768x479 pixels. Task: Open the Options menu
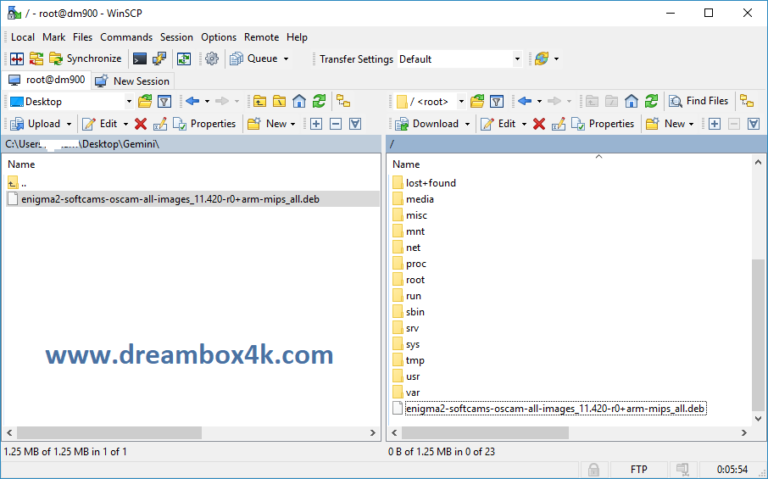point(218,37)
